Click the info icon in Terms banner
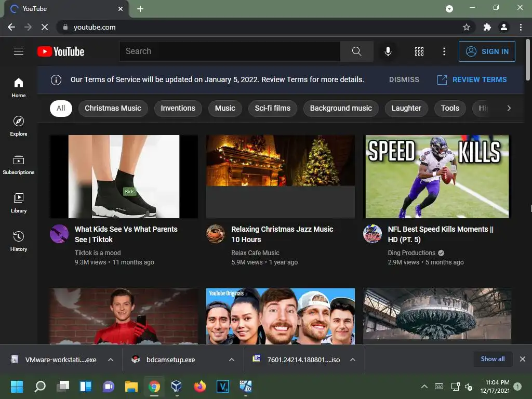Viewport: 532px width, 399px height. tap(56, 79)
